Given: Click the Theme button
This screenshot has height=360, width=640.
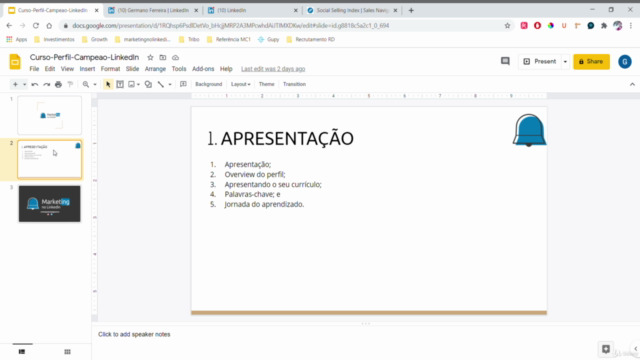Looking at the screenshot, I should [x=267, y=84].
